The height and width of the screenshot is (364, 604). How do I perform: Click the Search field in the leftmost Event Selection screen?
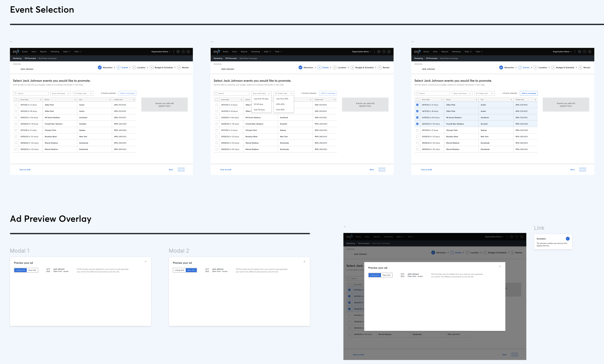(31, 93)
